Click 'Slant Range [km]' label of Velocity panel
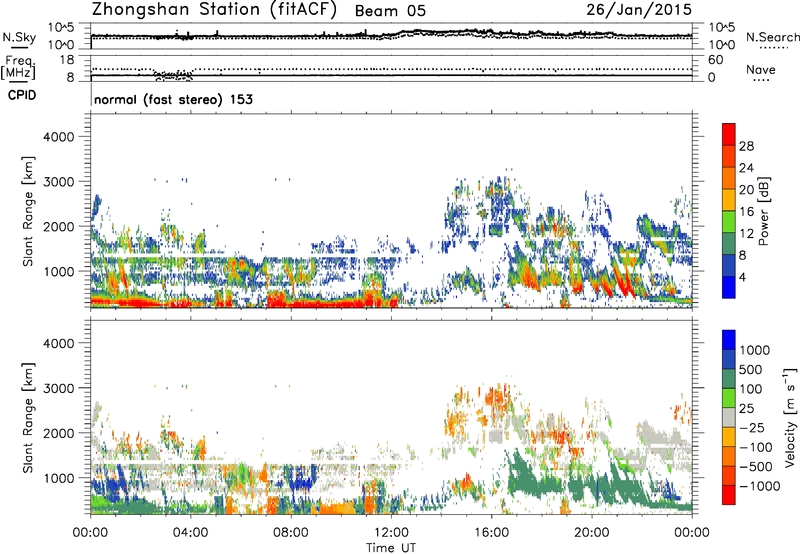This screenshot has width=800, height=554. pos(28,418)
